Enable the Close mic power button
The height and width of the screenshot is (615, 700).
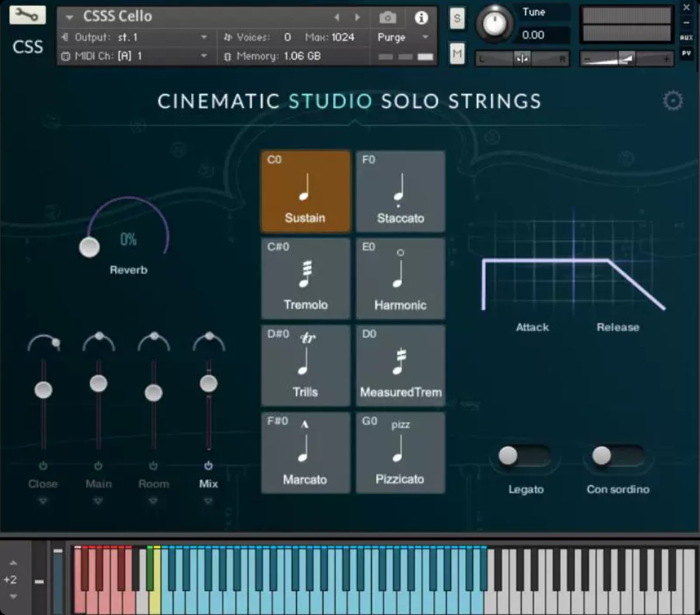coord(43,466)
